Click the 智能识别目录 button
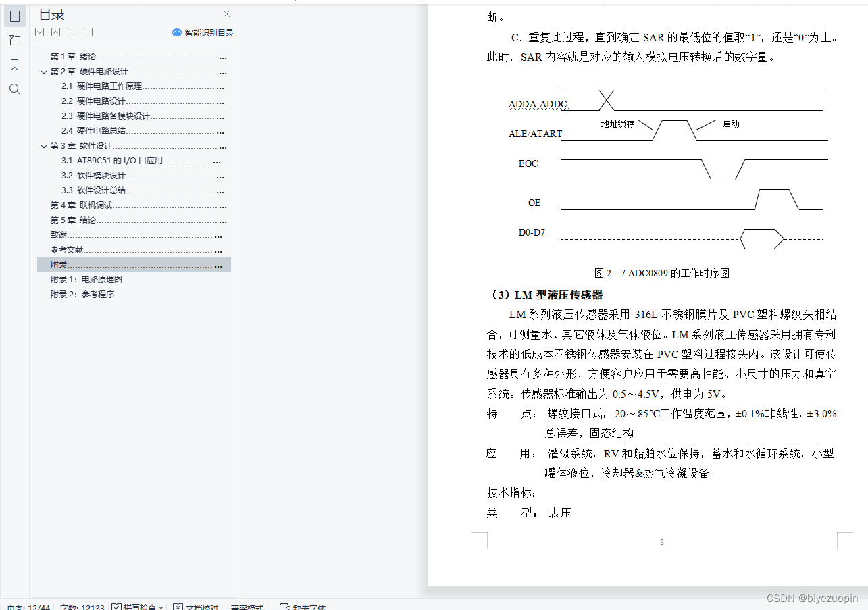 [203, 32]
